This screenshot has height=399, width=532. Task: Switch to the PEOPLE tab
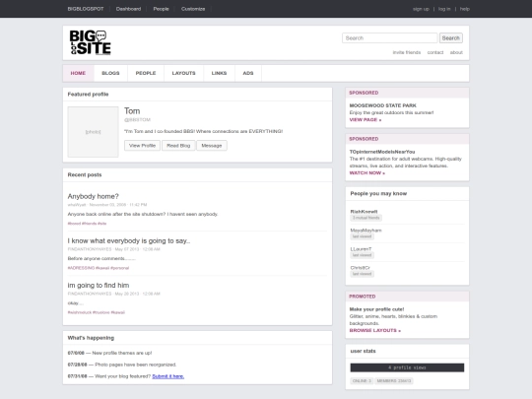pos(146,73)
